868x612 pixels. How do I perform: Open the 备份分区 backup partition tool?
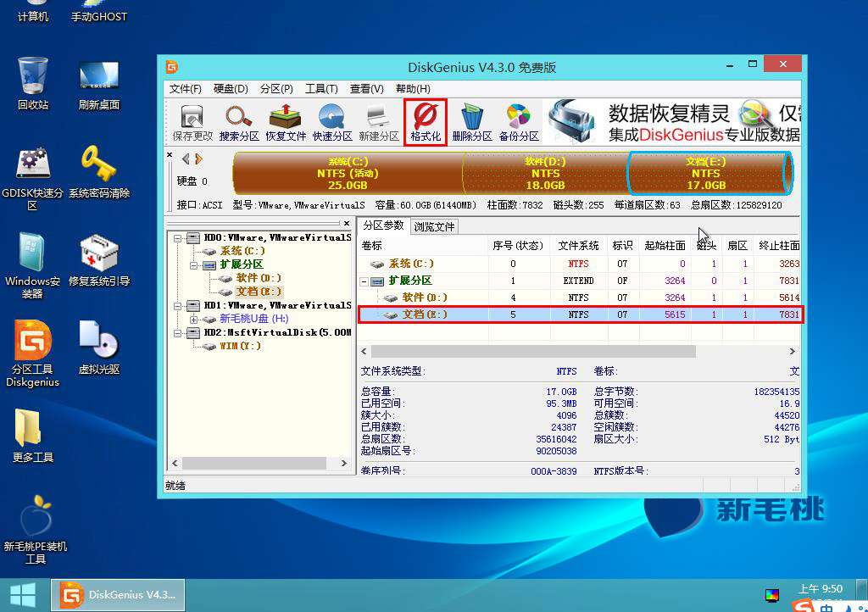(x=519, y=123)
